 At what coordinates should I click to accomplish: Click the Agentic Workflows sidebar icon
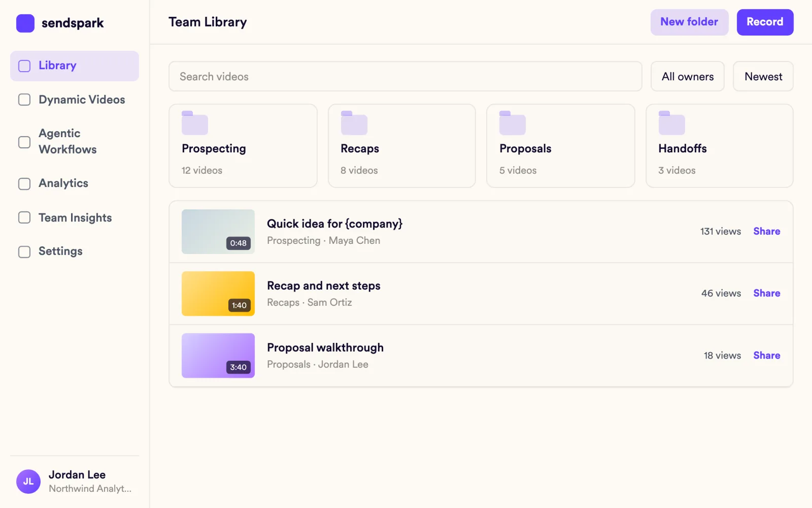click(24, 142)
